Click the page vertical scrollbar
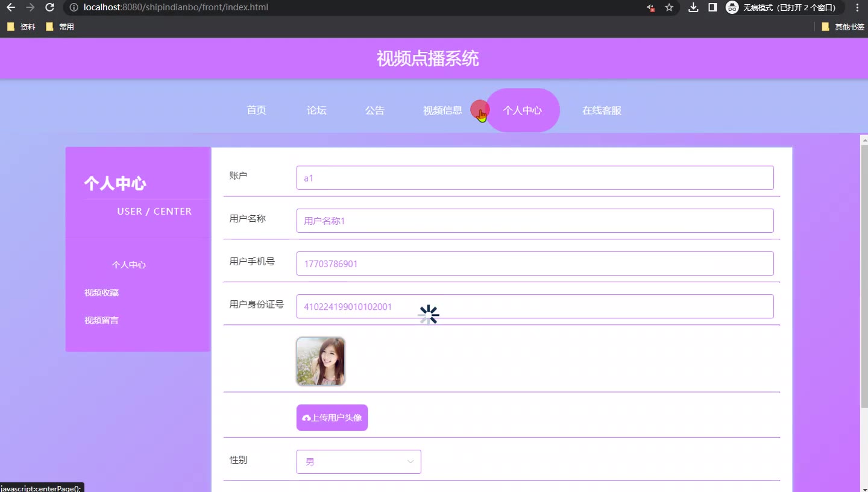Image resolution: width=868 pixels, height=492 pixels. coord(864,276)
